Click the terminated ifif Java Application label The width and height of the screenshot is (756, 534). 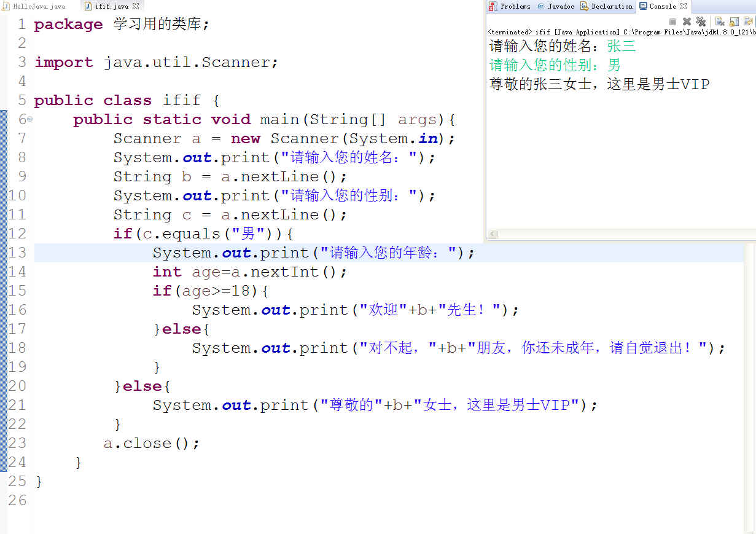pos(622,32)
